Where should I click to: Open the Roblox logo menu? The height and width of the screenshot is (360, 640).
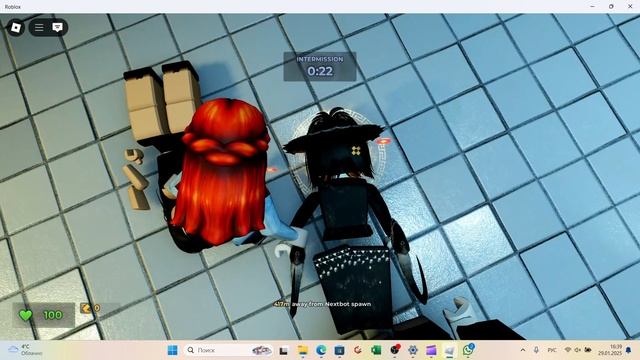16,28
